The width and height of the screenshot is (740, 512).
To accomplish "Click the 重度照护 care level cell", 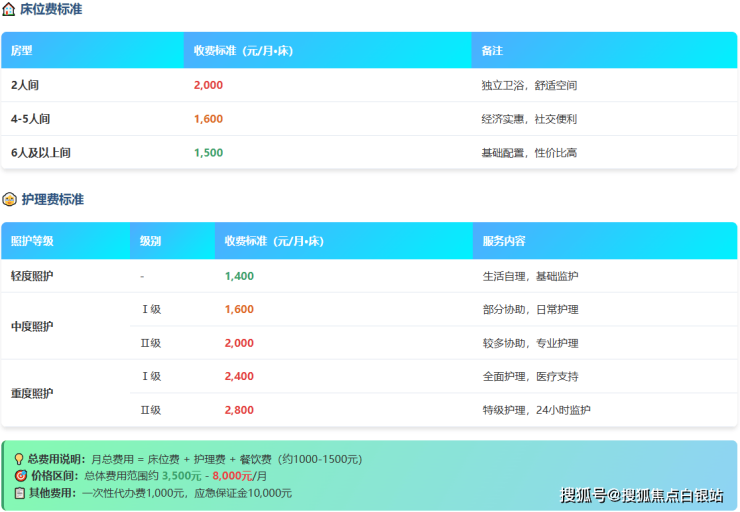I will (32, 393).
